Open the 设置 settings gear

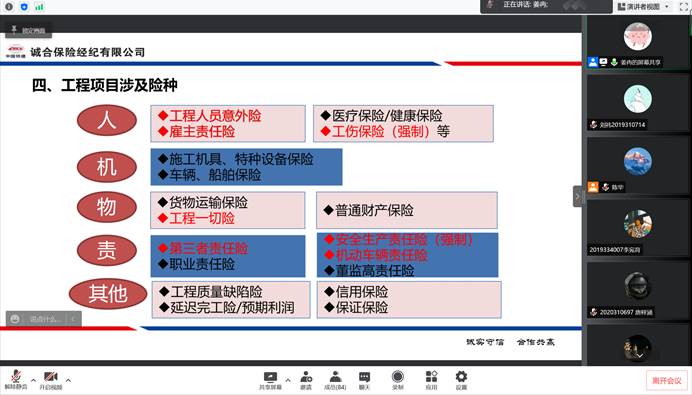point(461,380)
